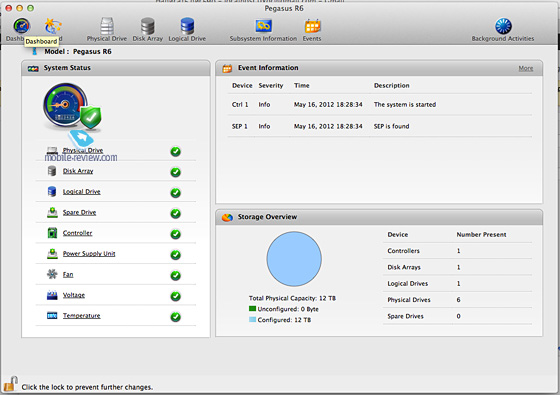
Task: Click the blue Logical Drive icon in System Status
Action: [x=52, y=191]
